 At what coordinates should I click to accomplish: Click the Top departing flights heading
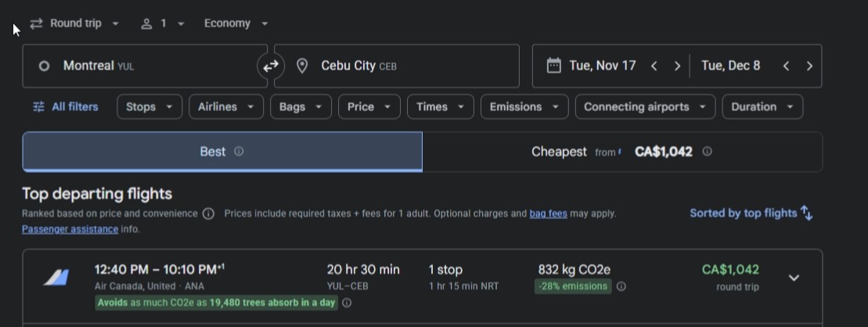click(97, 194)
